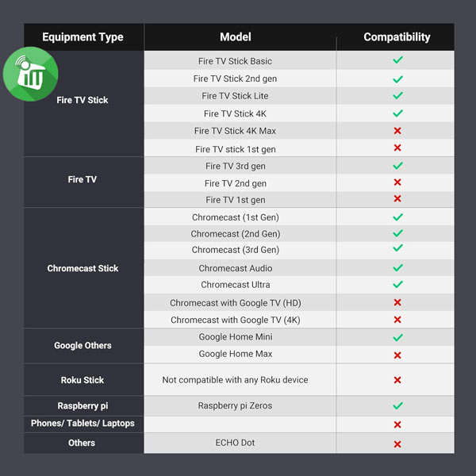Screen dimensions: 476x476
Task: Select the Compatibility column header
Action: point(397,37)
